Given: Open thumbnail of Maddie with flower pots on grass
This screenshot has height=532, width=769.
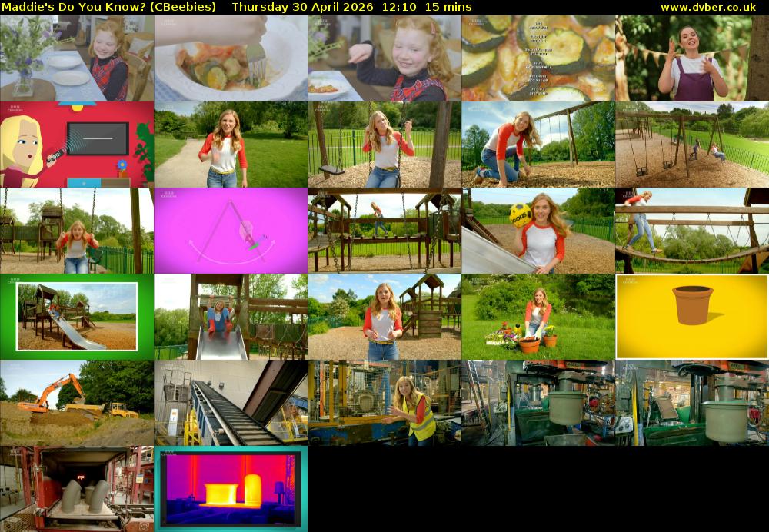Looking at the screenshot, I should coord(538,317).
